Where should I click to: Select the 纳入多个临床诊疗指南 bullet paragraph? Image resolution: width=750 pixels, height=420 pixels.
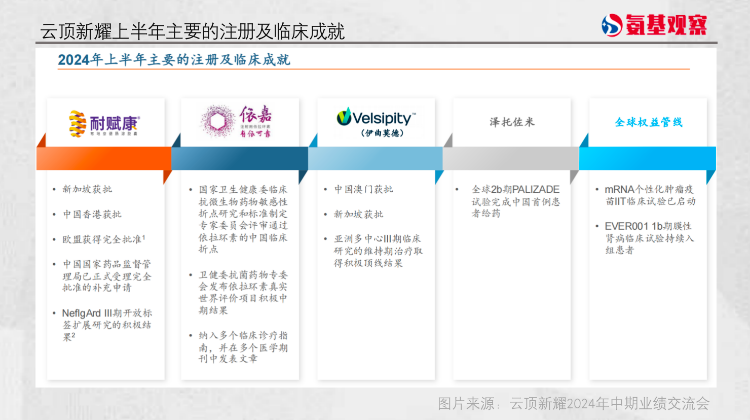coord(243,347)
